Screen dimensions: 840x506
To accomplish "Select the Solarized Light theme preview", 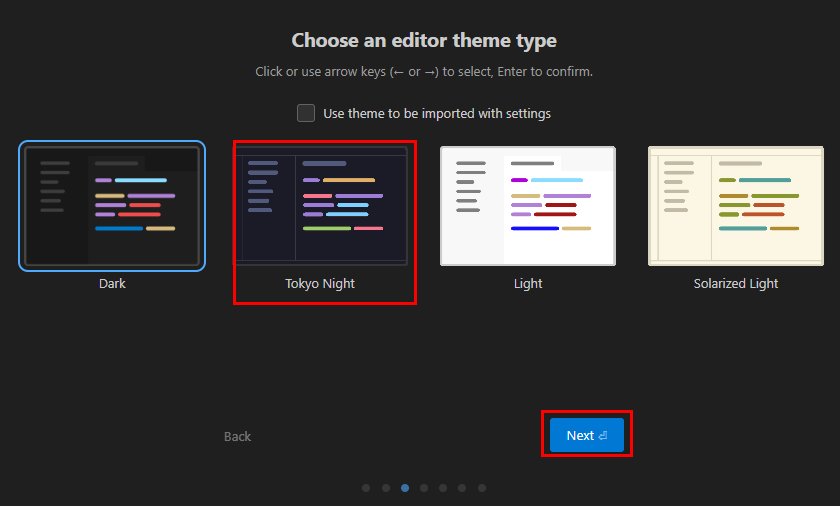I will click(x=736, y=206).
